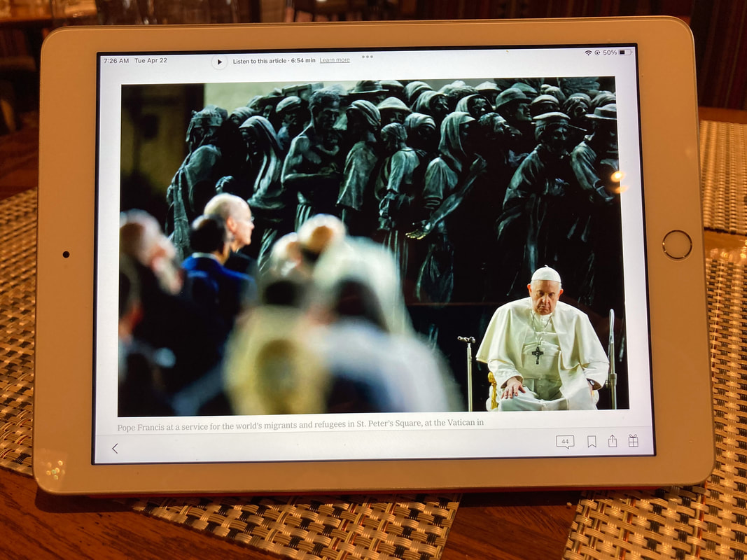
Task: Open the Pope Francis article photo
Action: (373, 246)
